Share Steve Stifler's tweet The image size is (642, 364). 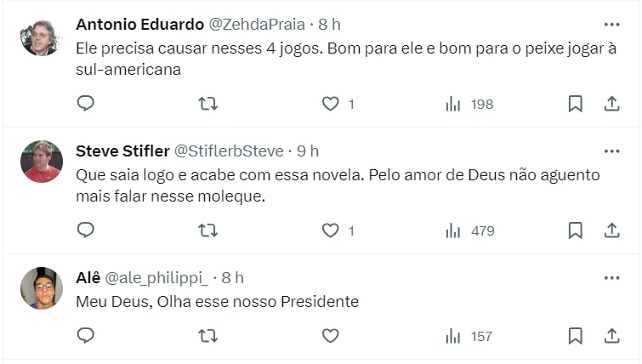point(611,230)
